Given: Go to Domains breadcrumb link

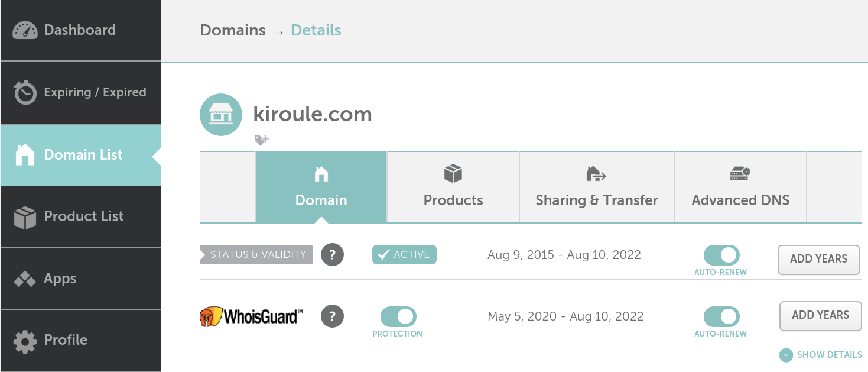Looking at the screenshot, I should coord(233,30).
